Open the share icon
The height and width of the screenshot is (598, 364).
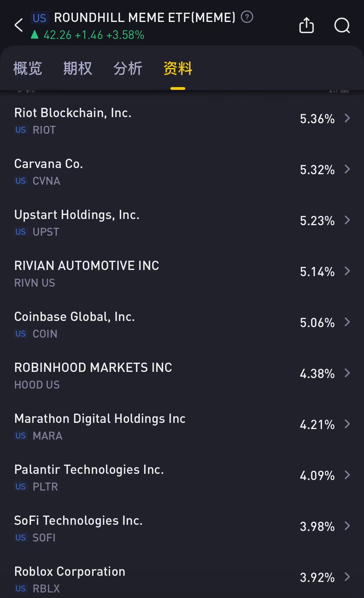click(x=306, y=25)
